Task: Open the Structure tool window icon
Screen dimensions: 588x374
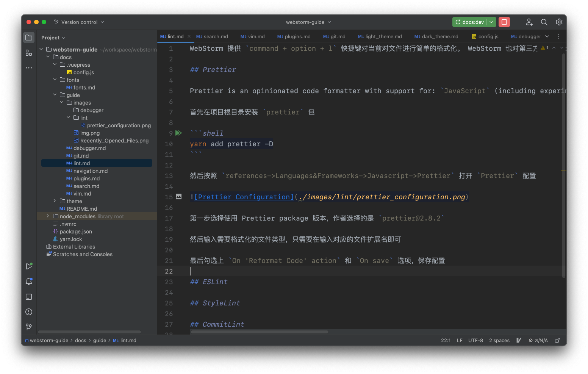Action: pyautogui.click(x=29, y=53)
